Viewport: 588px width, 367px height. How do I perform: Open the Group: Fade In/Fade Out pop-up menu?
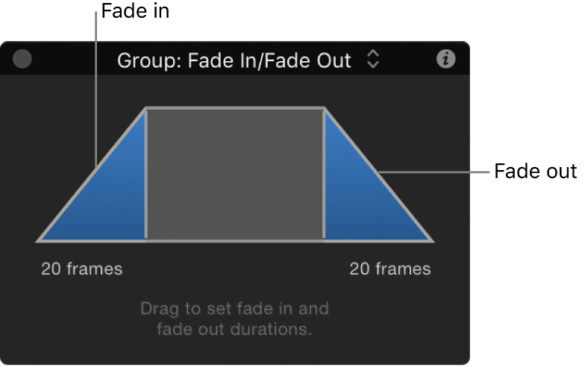click(x=234, y=60)
